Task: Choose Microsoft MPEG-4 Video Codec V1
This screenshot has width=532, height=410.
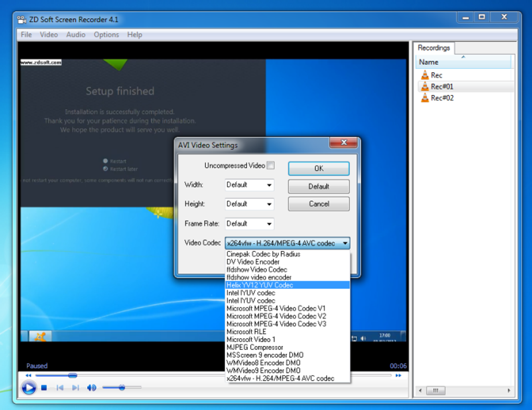Action: tap(287, 308)
